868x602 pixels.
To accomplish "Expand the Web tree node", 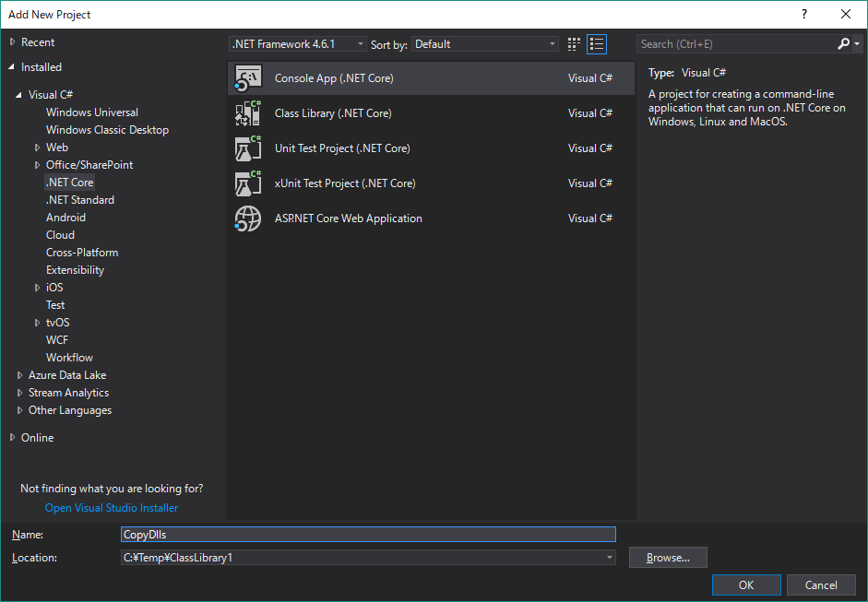I will point(37,148).
